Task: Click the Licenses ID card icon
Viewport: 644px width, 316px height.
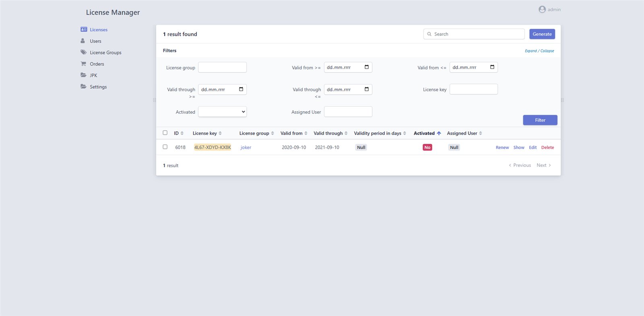Action: point(84,29)
